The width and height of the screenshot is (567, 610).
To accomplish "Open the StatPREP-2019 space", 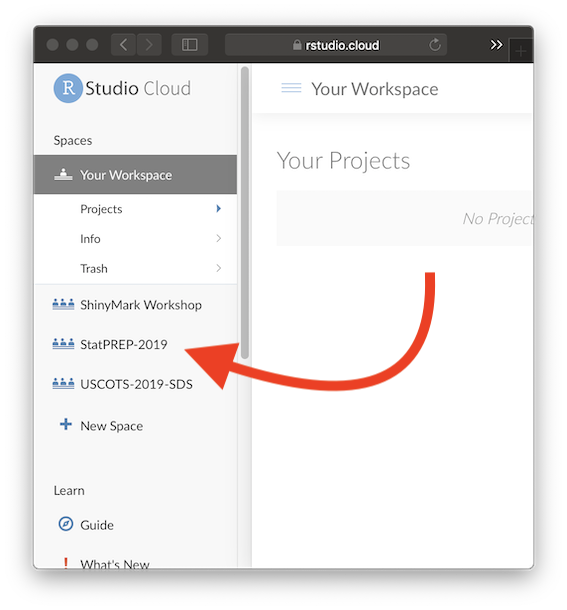I will tap(124, 344).
